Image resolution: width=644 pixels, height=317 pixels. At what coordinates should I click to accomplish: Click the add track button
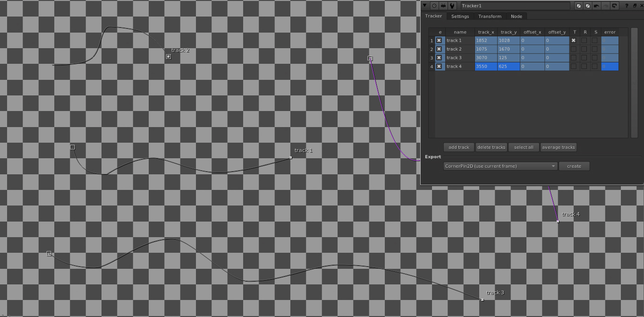point(459,147)
